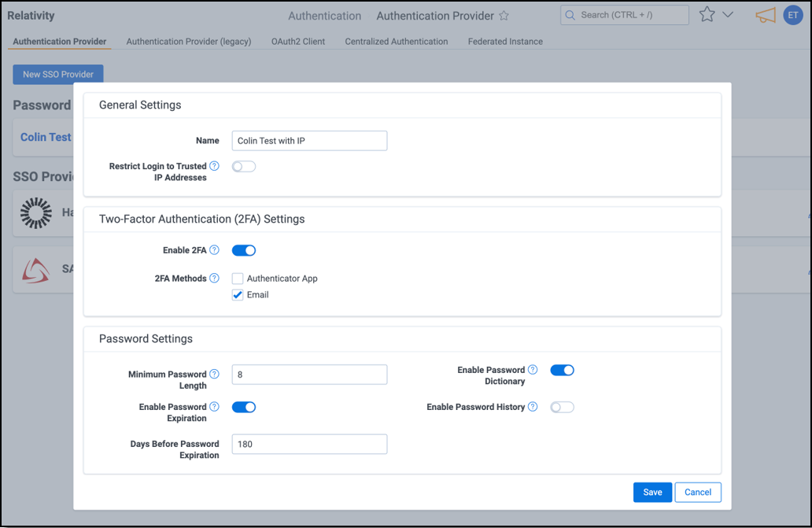Click the megaphone announcements icon
812x528 pixels.
tap(765, 15)
